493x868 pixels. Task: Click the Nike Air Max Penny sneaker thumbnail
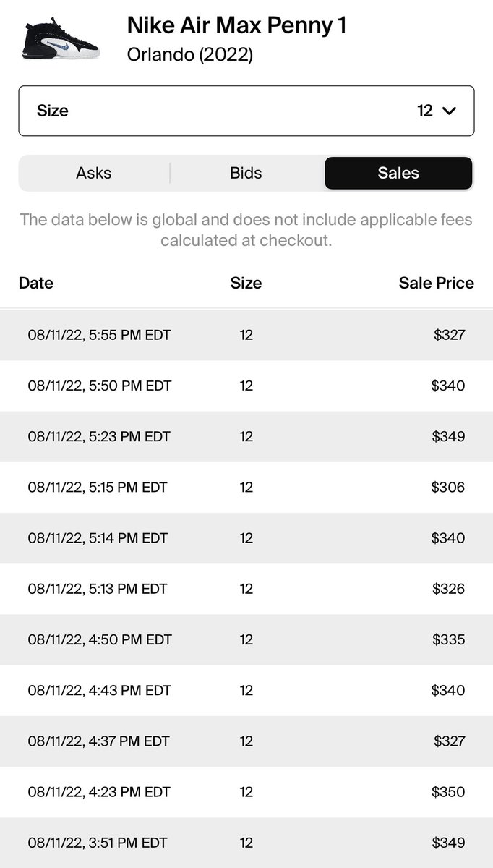coord(60,42)
